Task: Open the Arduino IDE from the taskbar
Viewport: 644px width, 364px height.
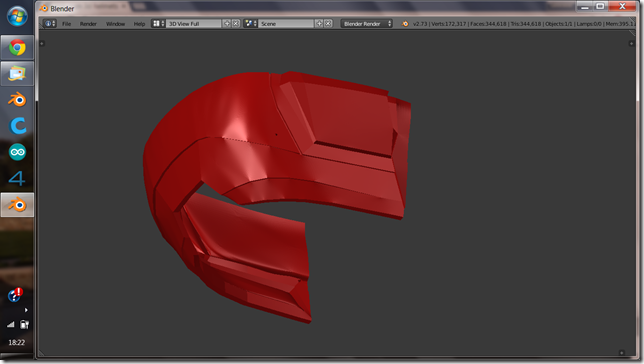Action: 17,152
